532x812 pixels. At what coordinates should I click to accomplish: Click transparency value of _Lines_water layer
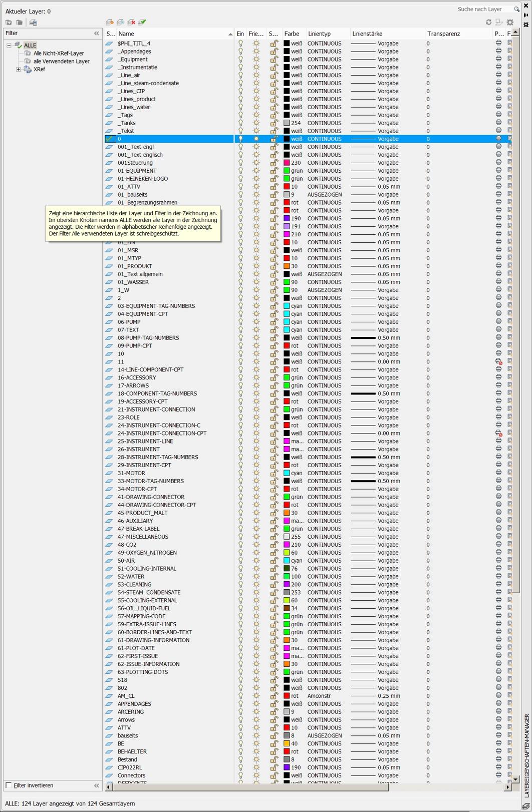click(428, 107)
